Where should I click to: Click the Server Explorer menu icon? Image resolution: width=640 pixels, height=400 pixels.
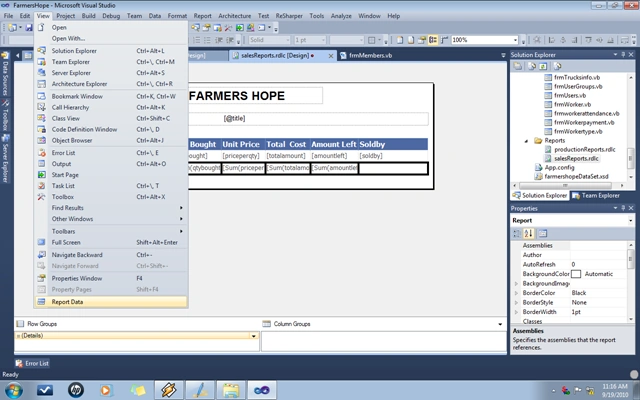pyautogui.click(x=41, y=73)
